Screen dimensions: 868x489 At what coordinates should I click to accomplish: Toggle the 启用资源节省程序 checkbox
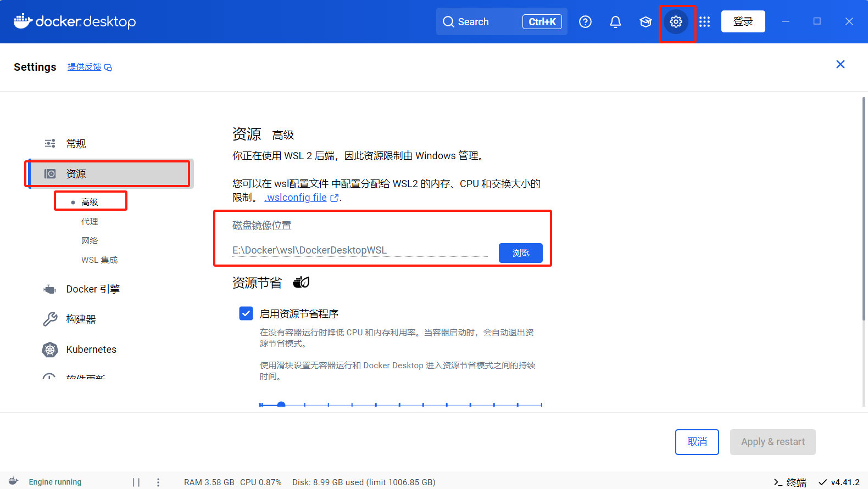point(246,313)
